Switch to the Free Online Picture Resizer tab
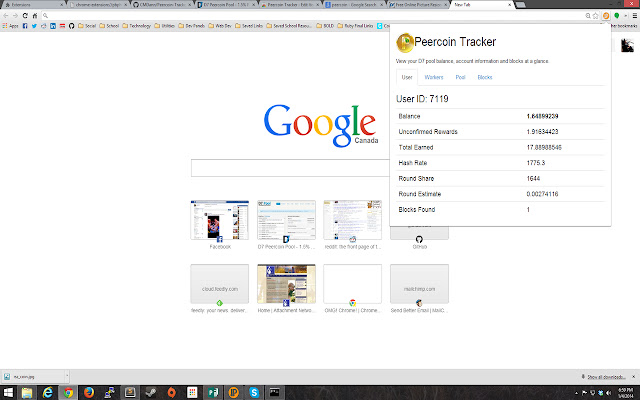Image resolution: width=640 pixels, height=400 pixels. (418, 4)
